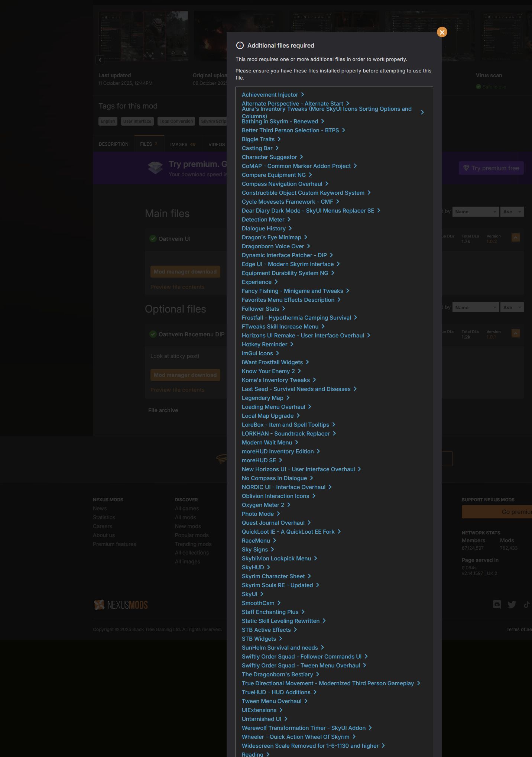Open LoreBox - Item and Spell Tooltips

[x=285, y=425]
